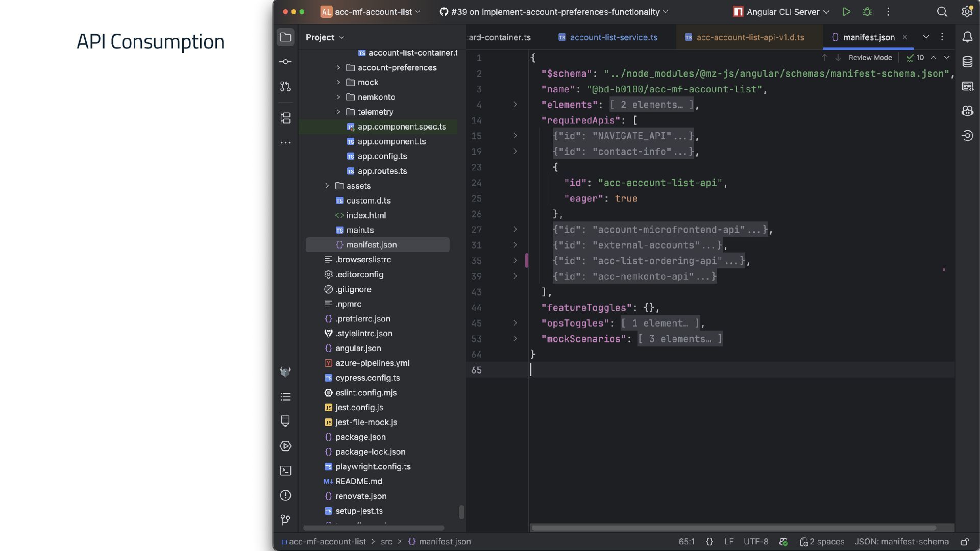Unfold the collapsed opsToggles array
The width and height of the screenshot is (980, 551).
[515, 323]
